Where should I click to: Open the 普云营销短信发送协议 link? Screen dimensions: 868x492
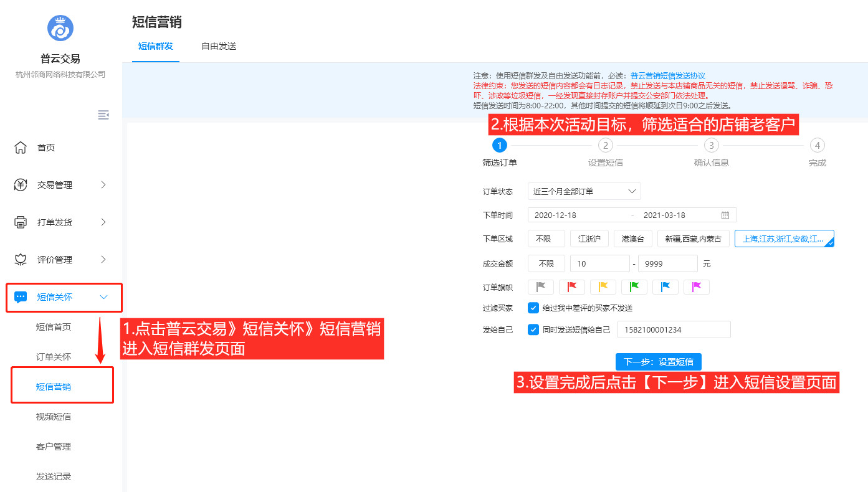point(668,75)
